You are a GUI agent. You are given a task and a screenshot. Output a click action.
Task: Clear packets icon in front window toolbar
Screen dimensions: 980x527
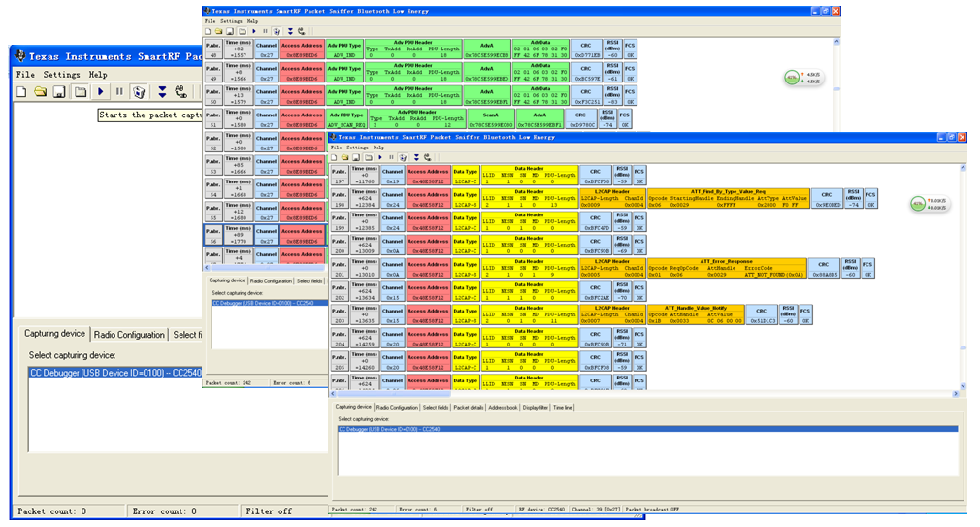[x=403, y=157]
